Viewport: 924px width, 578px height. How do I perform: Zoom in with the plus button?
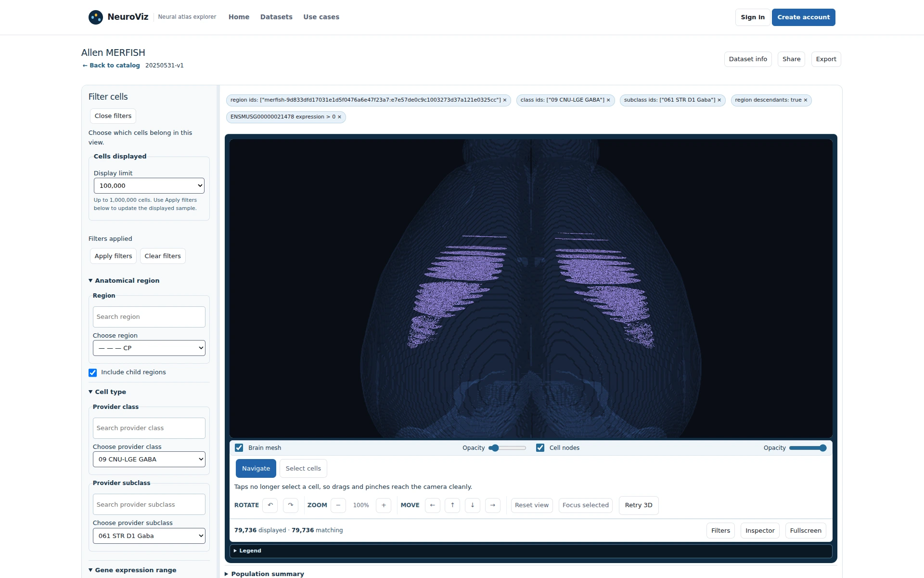coord(384,505)
